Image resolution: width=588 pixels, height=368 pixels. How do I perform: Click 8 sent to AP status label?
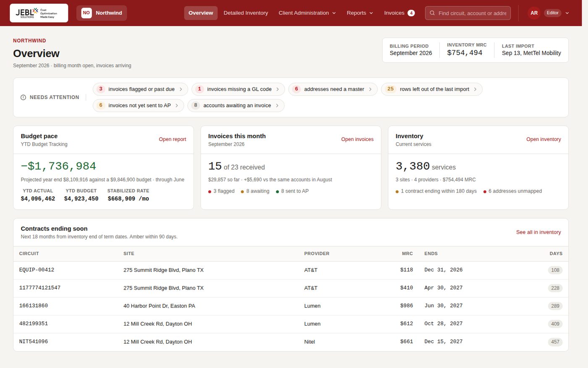coord(292,191)
